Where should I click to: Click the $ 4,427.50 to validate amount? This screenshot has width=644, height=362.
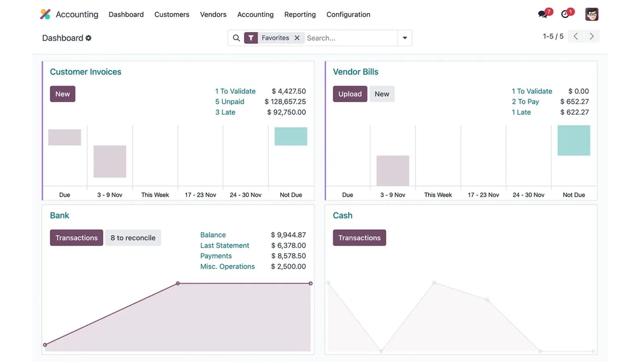289,91
